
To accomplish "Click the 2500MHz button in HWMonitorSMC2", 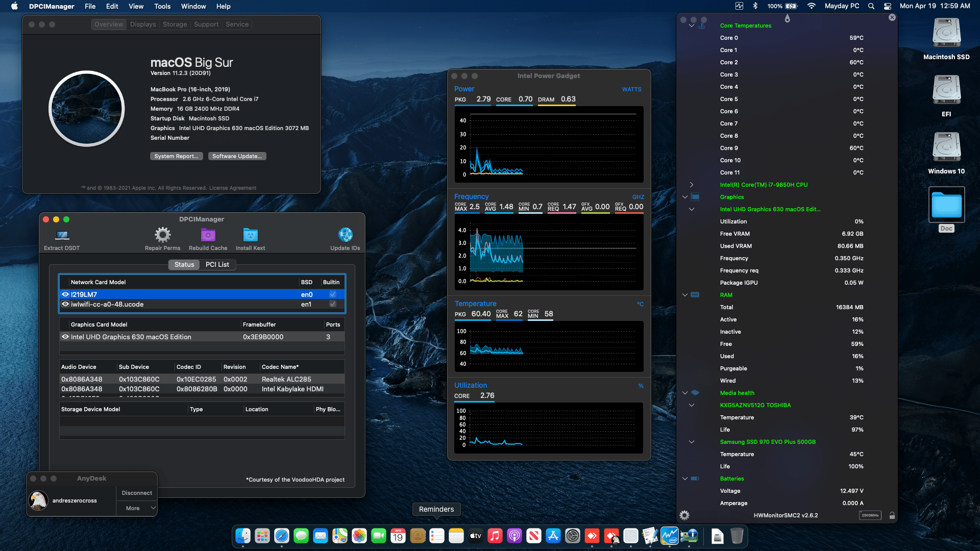I will [870, 515].
